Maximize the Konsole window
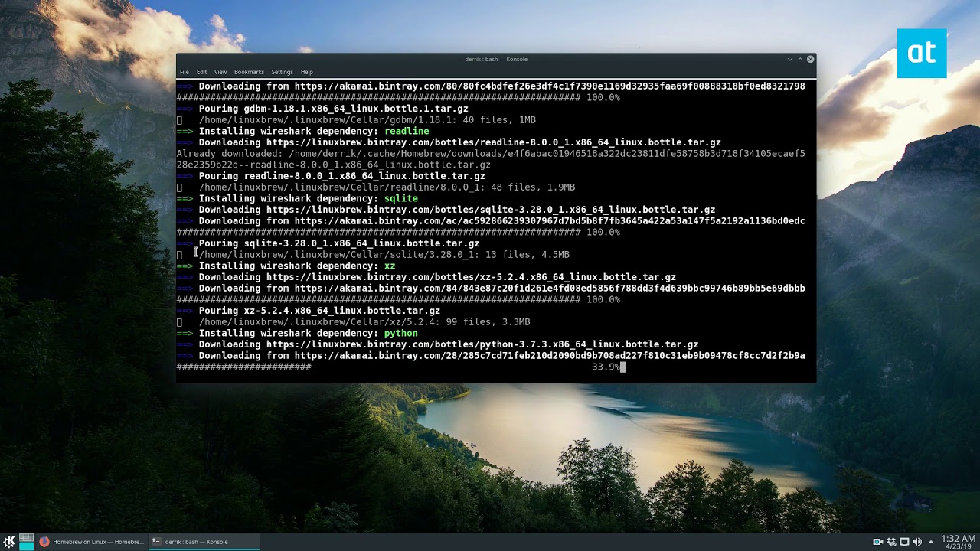The height and width of the screenshot is (551, 980). pos(800,59)
